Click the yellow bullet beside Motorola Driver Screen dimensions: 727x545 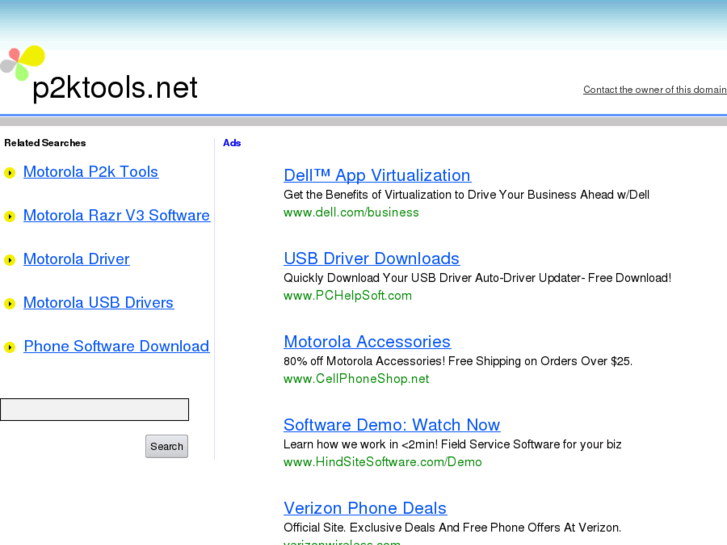(10, 260)
